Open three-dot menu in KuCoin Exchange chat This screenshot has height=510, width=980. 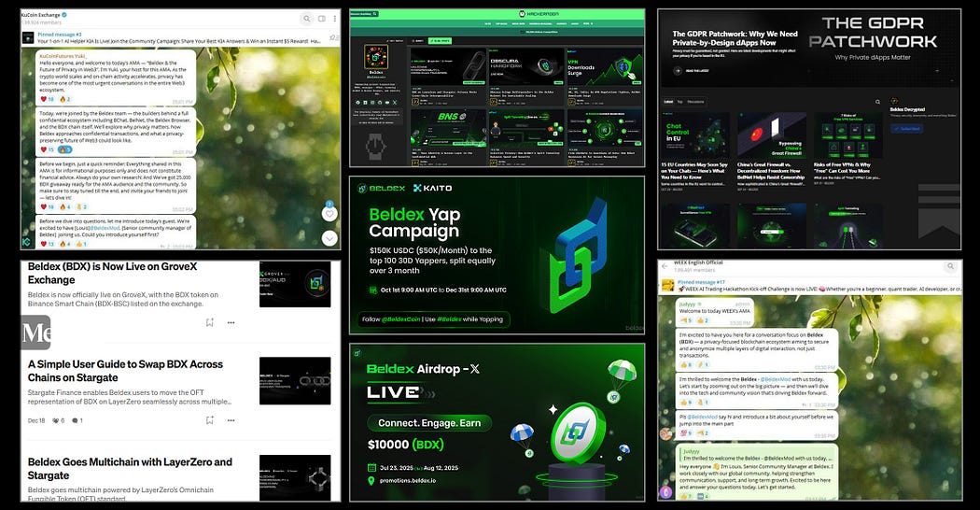(x=335, y=19)
